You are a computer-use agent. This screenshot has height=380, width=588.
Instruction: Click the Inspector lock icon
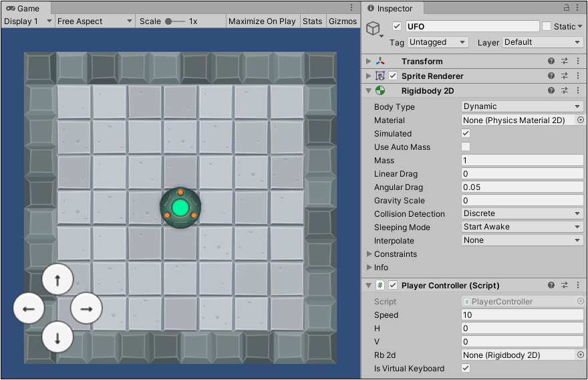click(x=567, y=8)
